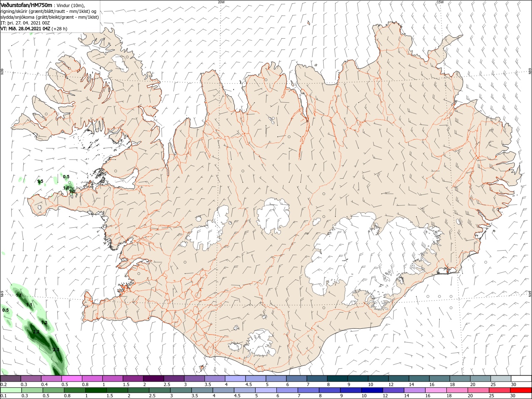The height and width of the screenshot is (399, 532).
Task: Click the '3.5' label of the upper legend
Action: pyautogui.click(x=208, y=384)
